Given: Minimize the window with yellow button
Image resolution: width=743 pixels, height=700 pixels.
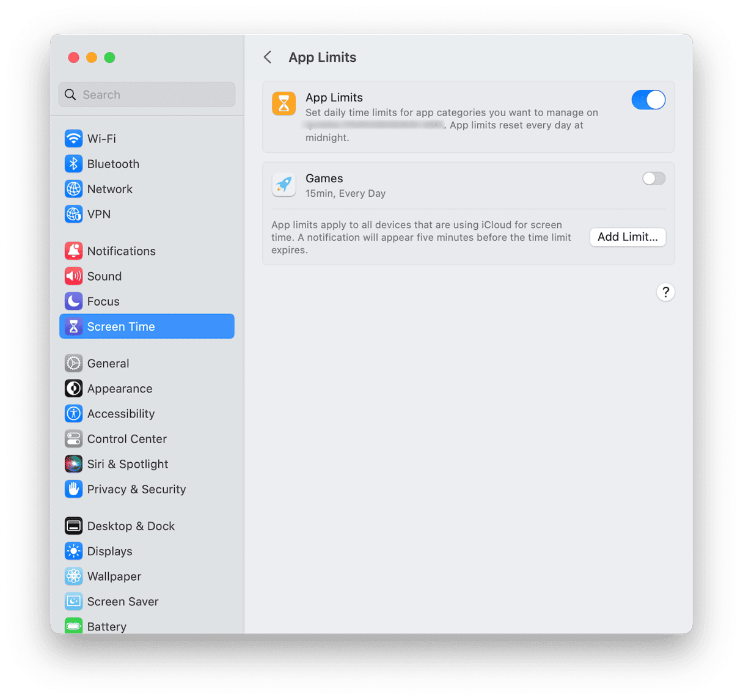Looking at the screenshot, I should [x=92, y=57].
